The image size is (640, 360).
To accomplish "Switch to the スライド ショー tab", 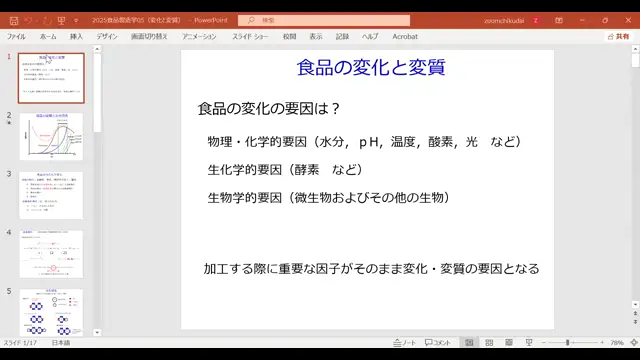I will [250, 36].
